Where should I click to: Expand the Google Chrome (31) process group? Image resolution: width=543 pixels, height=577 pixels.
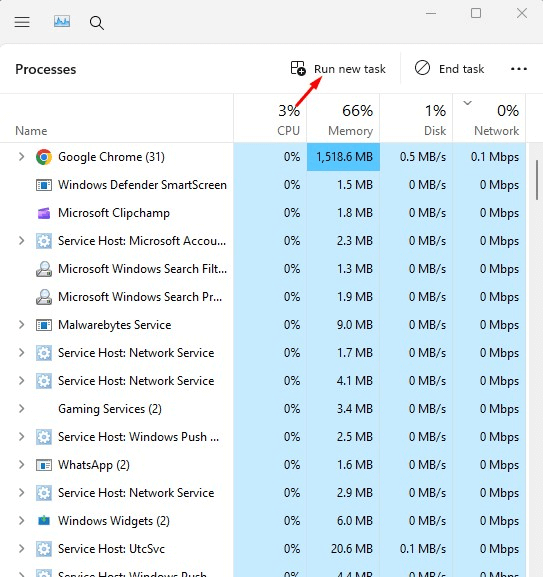(x=22, y=157)
